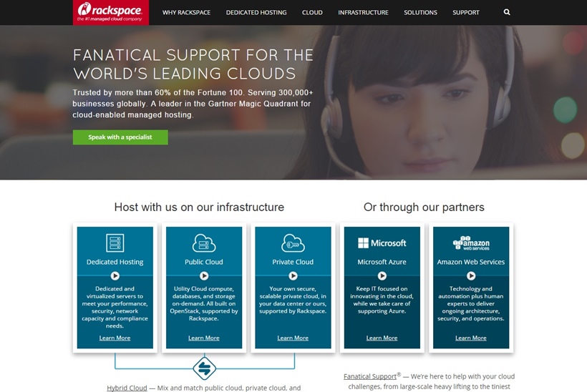The width and height of the screenshot is (587, 392).
Task: Follow Learn More under Microsoft Azure
Action: (x=382, y=338)
